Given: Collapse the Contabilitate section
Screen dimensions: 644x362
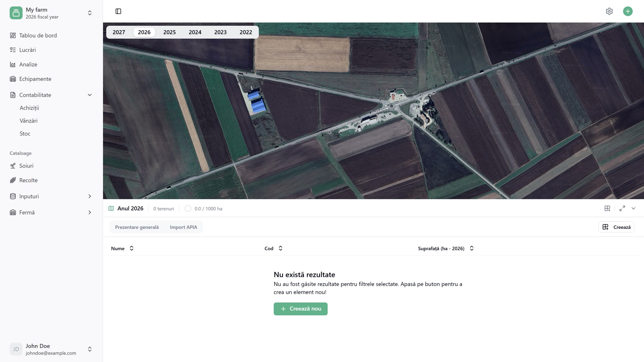Looking at the screenshot, I should (x=90, y=95).
